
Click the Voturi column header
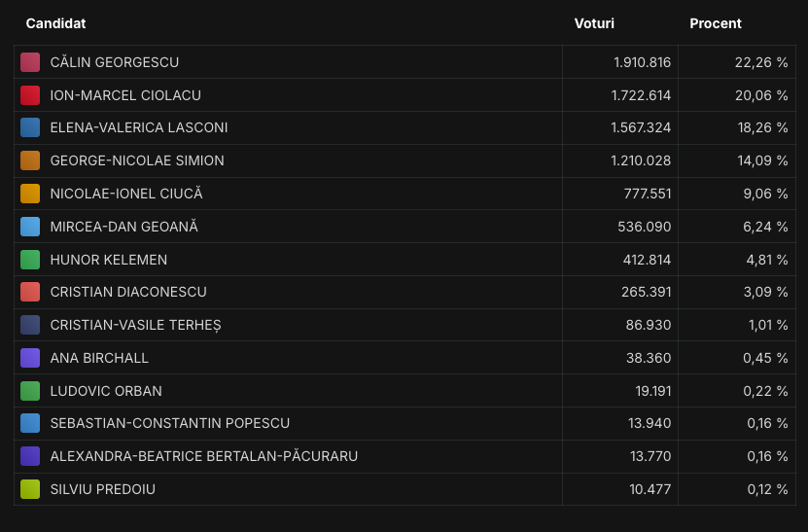594,23
